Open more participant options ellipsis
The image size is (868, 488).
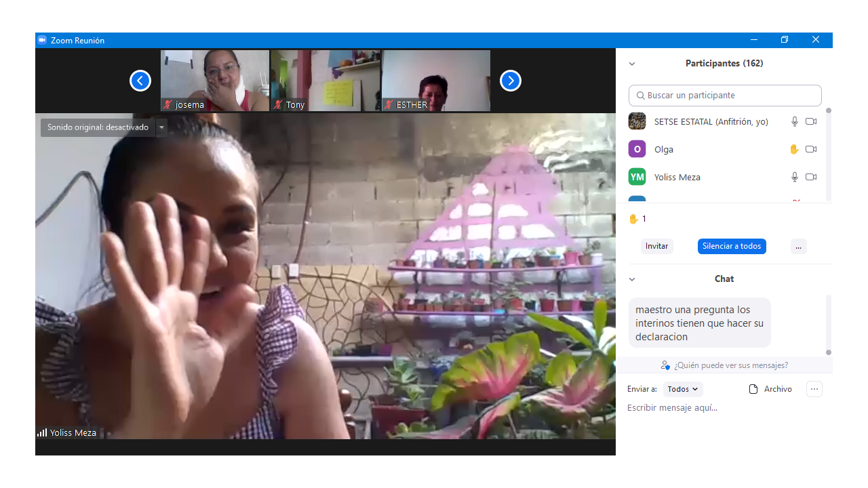tap(799, 246)
